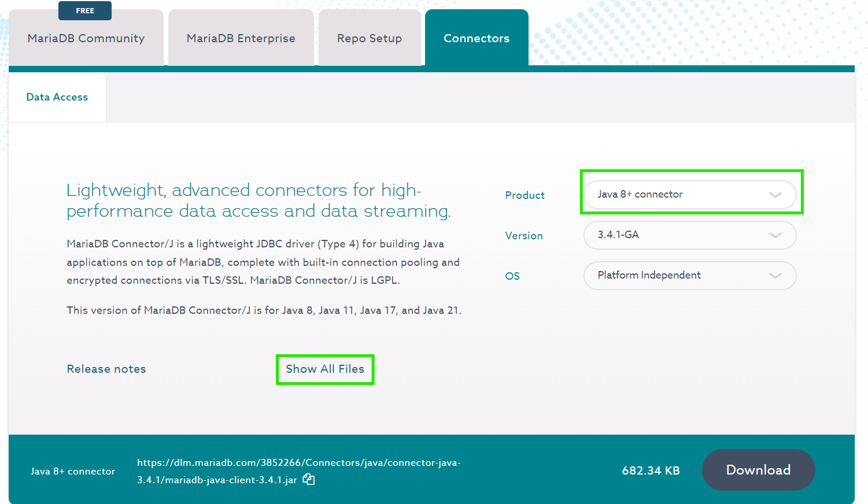Click the mariadb-java-client-3.4.1.jar download URL

point(298,471)
